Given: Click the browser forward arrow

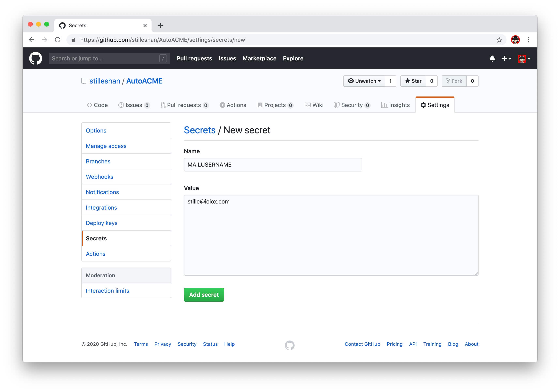Looking at the screenshot, I should pyautogui.click(x=45, y=40).
